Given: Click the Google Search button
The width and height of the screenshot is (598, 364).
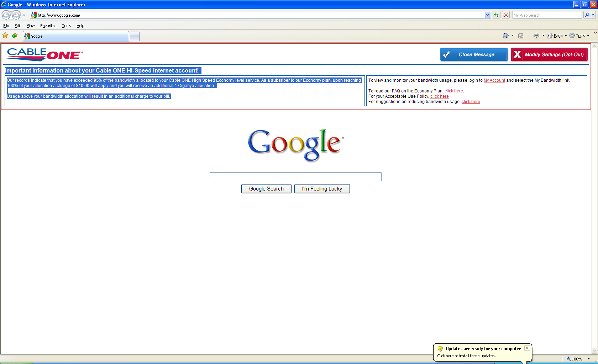Looking at the screenshot, I should pos(266,189).
